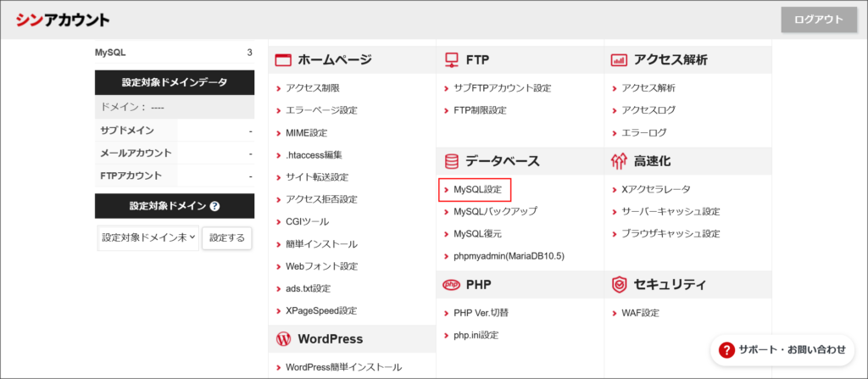This screenshot has height=379, width=868.
Task: Open エラーログ link
Action: [644, 133]
